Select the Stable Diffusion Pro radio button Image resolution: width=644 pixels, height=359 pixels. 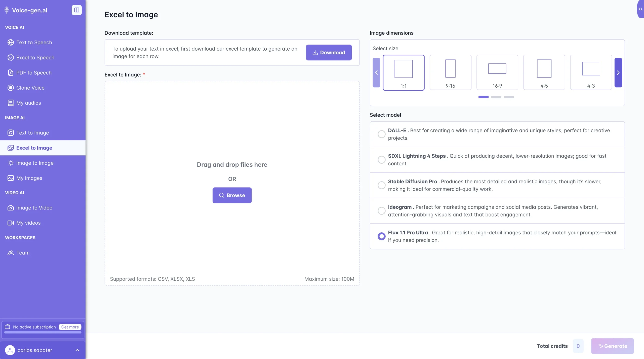click(x=381, y=185)
